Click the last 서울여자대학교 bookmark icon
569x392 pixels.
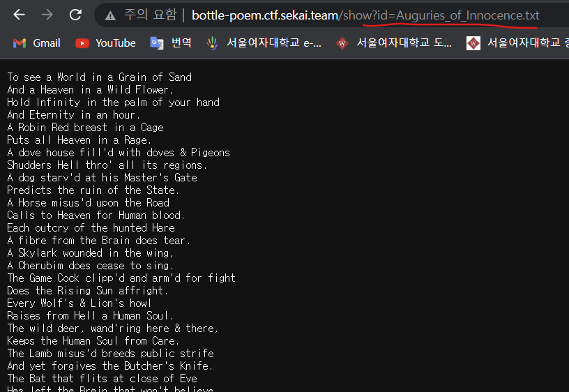coord(473,43)
